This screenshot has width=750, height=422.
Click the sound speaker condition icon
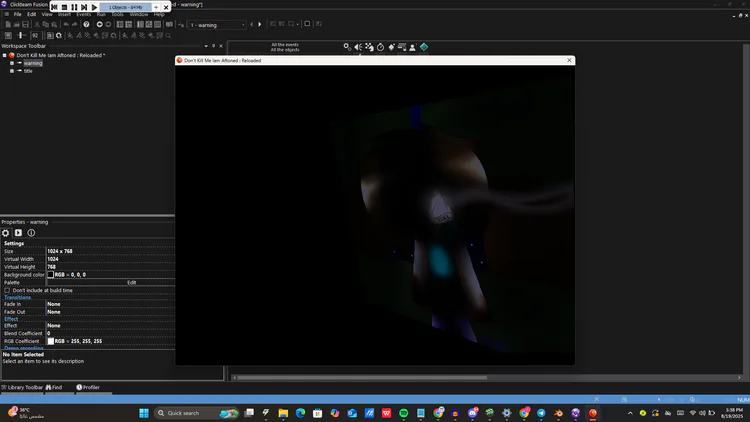pos(358,47)
